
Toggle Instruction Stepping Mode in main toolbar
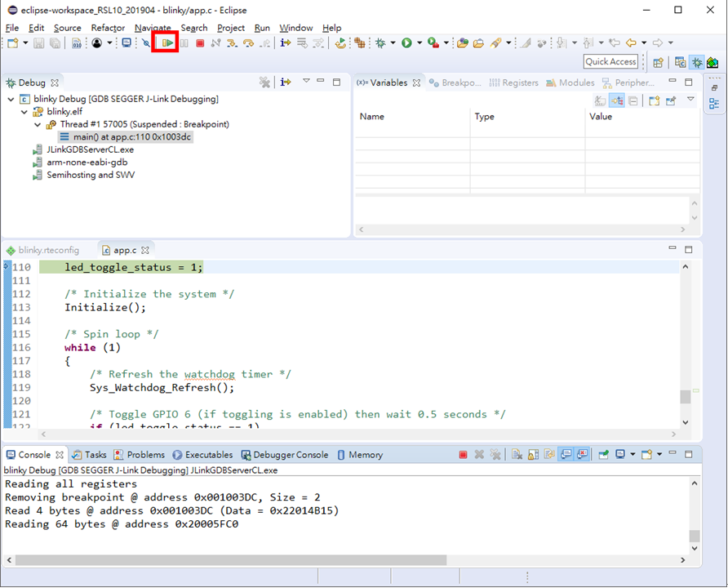286,42
